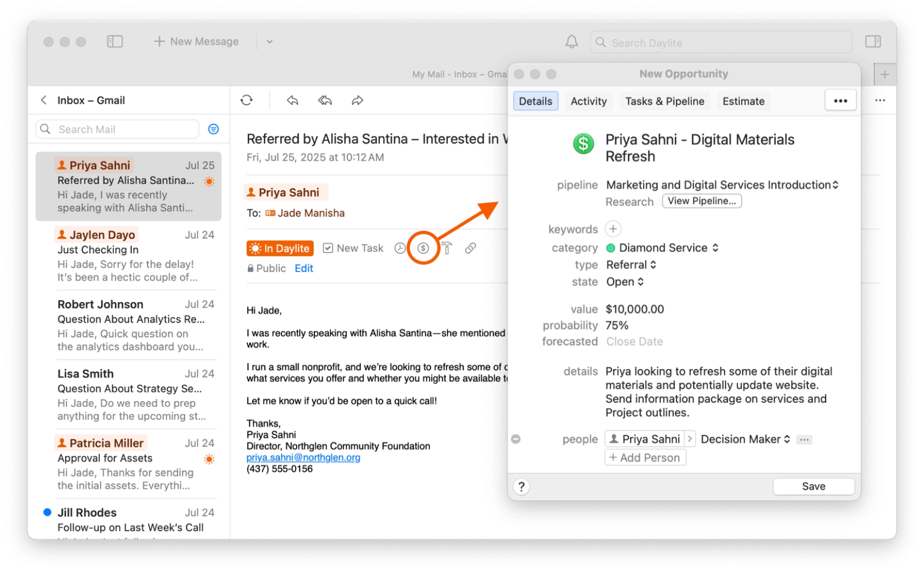Image resolution: width=924 pixels, height=573 pixels.
Task: Open the Estimate tab
Action: [x=744, y=101]
